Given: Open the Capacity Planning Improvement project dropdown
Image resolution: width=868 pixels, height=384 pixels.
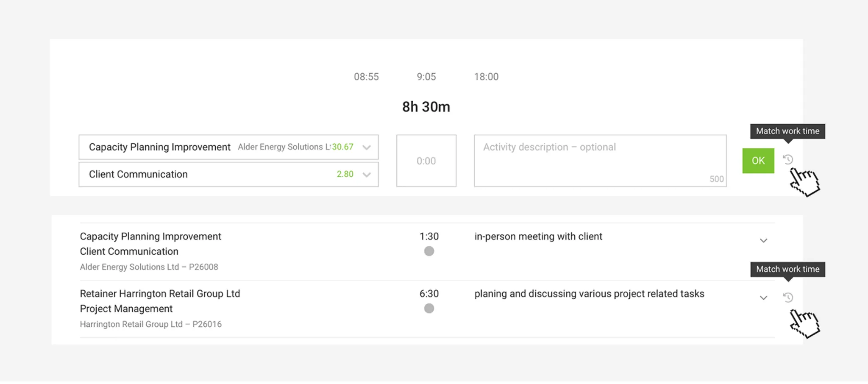Looking at the screenshot, I should [x=228, y=147].
